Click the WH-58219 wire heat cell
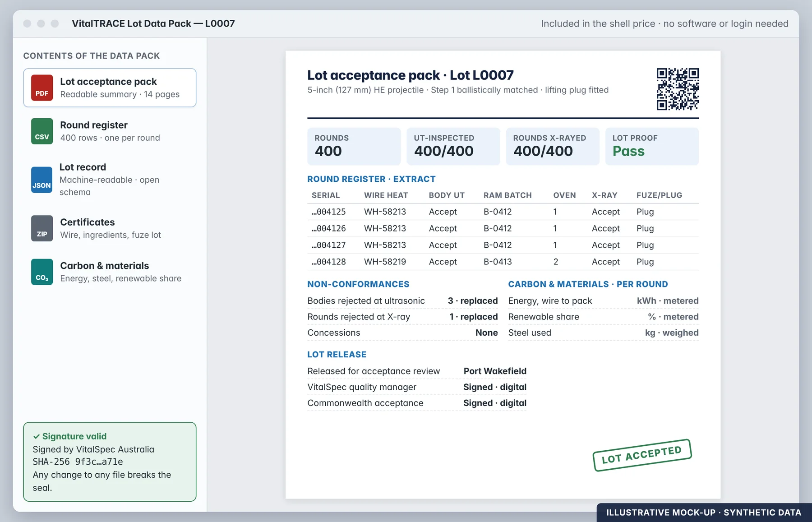 coord(385,262)
